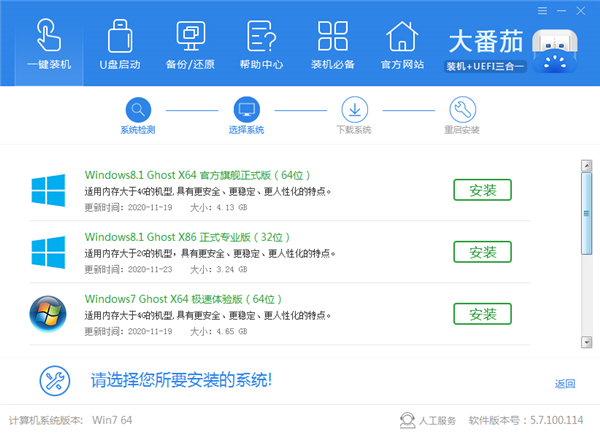
Task: Install Windows8.1 Ghost X86 正式专业版
Action: pos(483,252)
